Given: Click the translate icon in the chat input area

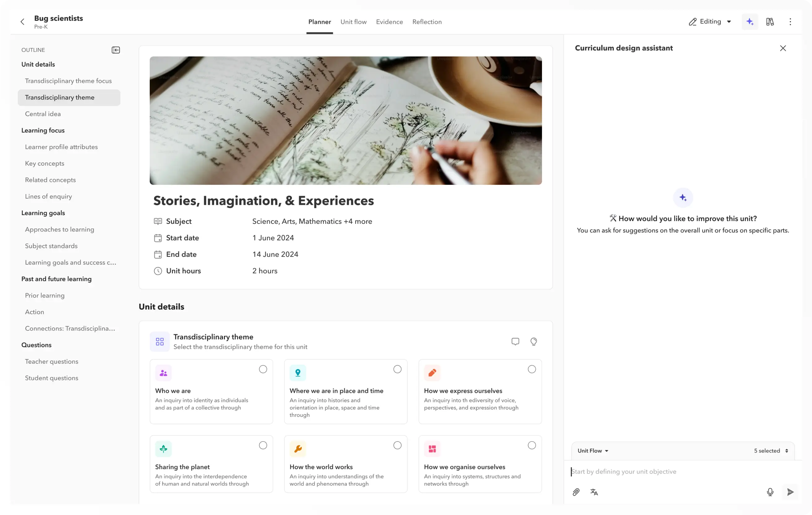Looking at the screenshot, I should click(594, 492).
